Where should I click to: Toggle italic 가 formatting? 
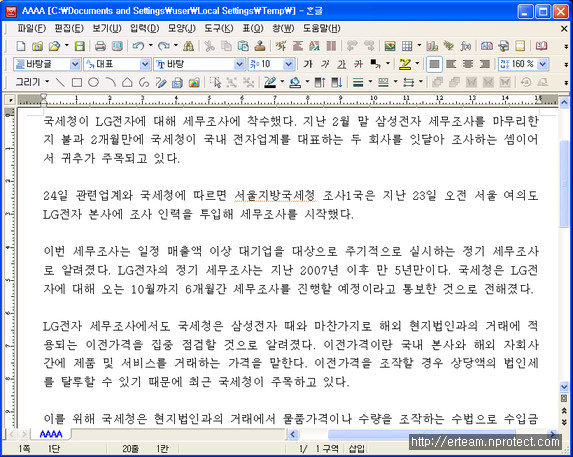pos(325,64)
